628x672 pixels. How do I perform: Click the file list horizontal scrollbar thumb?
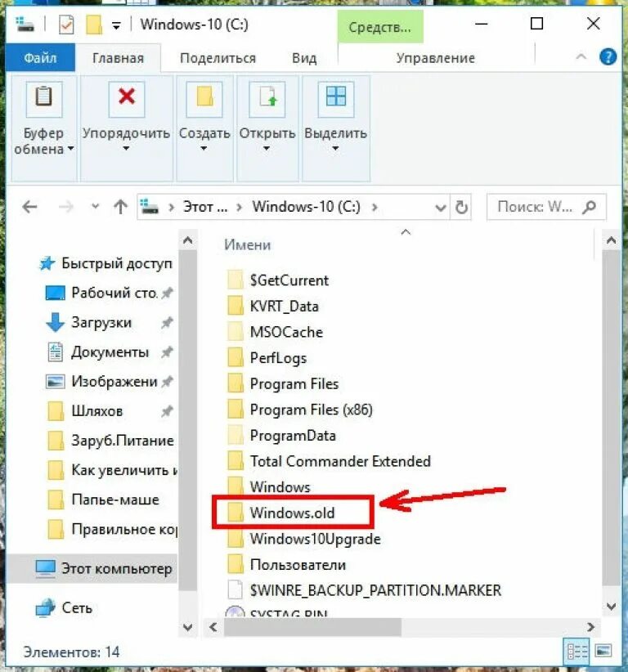(x=312, y=627)
